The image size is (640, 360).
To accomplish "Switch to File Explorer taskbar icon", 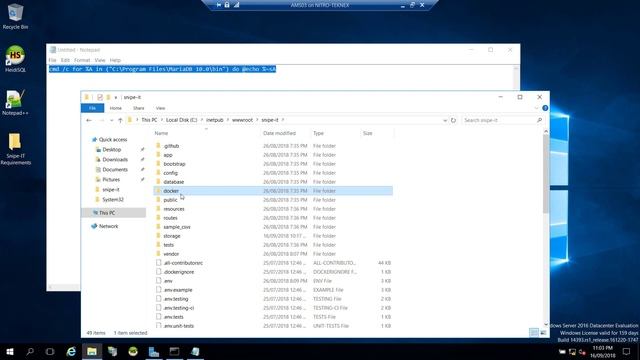I will tap(92, 351).
